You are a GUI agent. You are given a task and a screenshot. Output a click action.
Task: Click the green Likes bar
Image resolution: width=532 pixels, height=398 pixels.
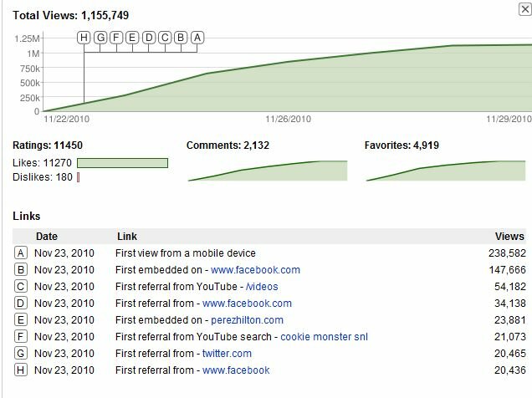coord(122,163)
